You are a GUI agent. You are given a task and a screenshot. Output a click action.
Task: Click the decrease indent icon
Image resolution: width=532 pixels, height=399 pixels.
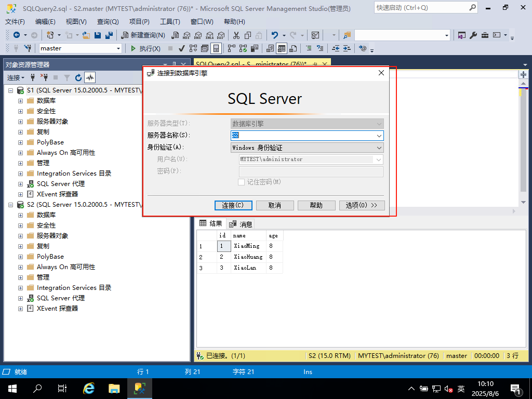pyautogui.click(x=336, y=48)
